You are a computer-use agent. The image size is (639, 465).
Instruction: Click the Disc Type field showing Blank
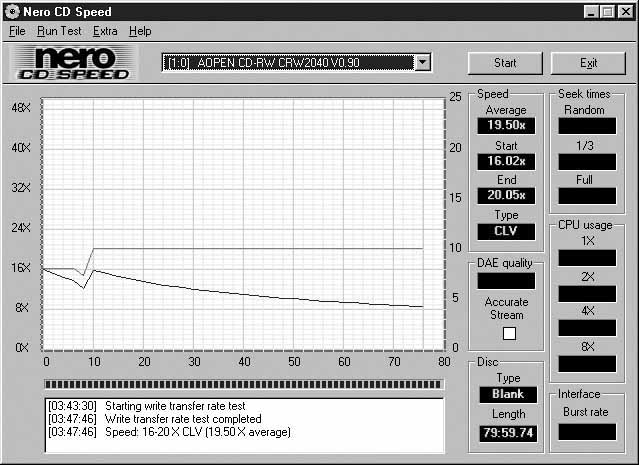coord(506,394)
